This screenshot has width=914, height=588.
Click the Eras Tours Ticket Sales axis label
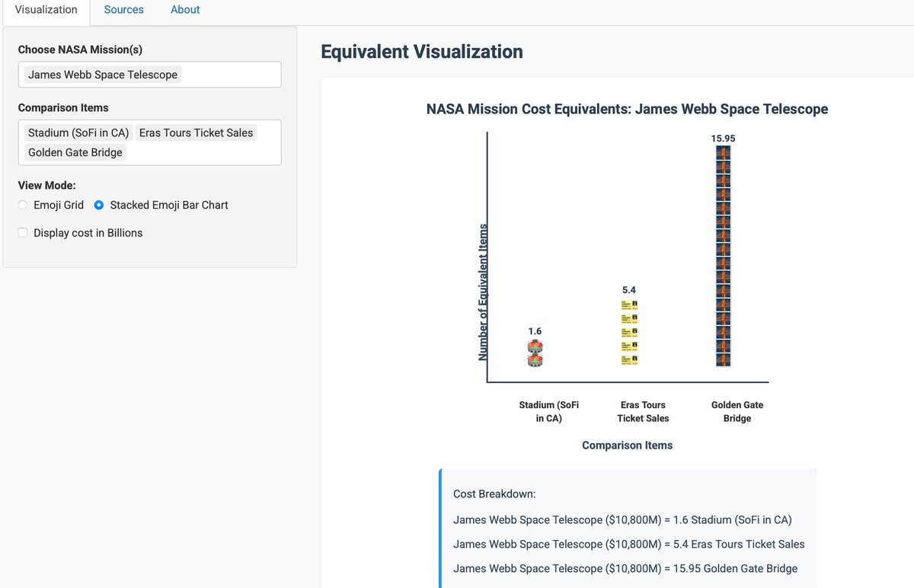[x=643, y=411]
